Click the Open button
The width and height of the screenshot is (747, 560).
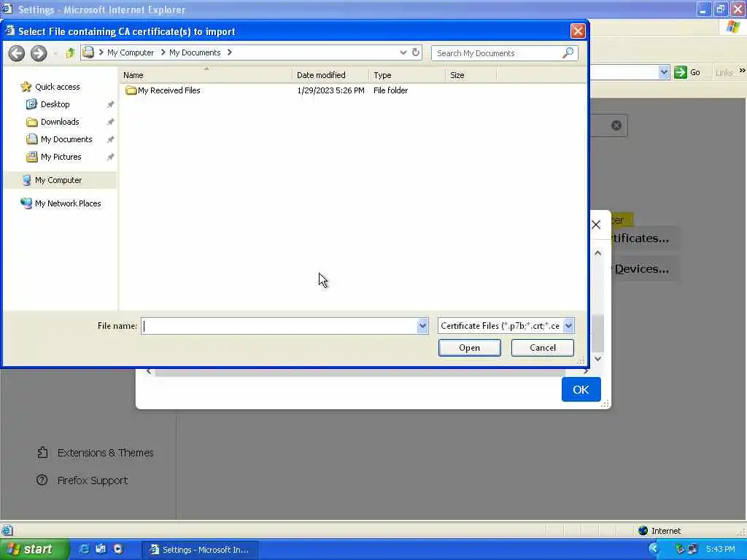469,348
